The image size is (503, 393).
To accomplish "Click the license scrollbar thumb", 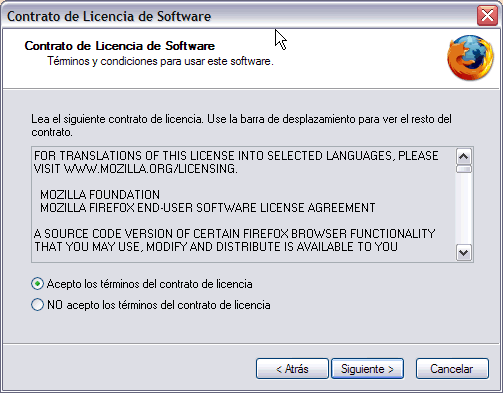I will [x=464, y=169].
